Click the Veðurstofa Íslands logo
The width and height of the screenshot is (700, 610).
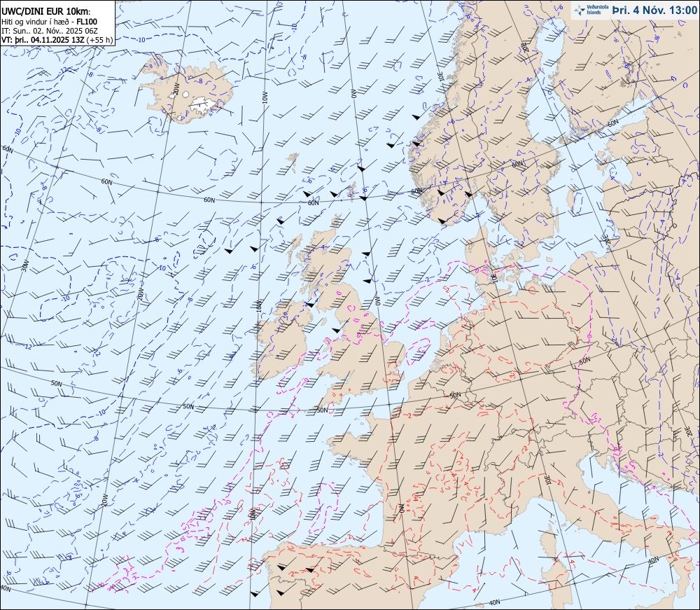point(589,10)
